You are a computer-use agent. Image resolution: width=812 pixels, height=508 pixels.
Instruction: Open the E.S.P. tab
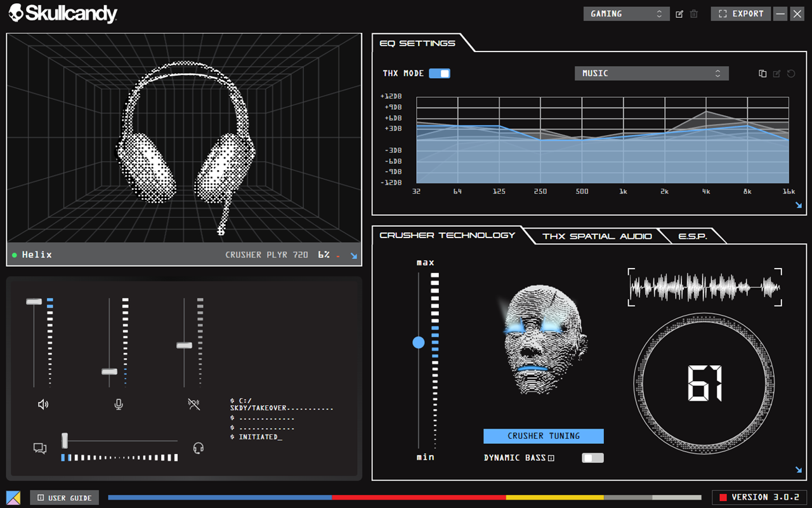(693, 236)
